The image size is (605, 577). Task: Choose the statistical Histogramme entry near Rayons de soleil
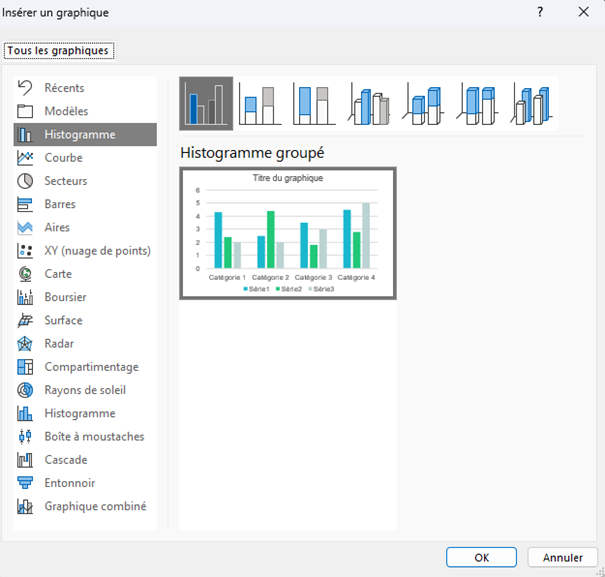pos(85,413)
